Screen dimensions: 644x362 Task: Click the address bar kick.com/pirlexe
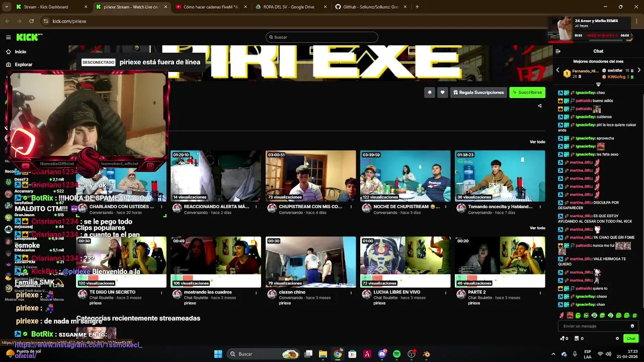pyautogui.click(x=69, y=21)
